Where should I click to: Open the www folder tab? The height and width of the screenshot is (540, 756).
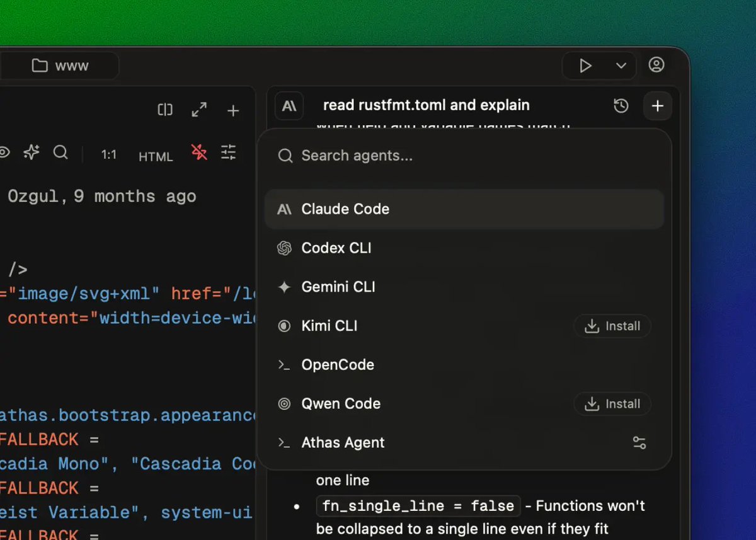(x=60, y=66)
